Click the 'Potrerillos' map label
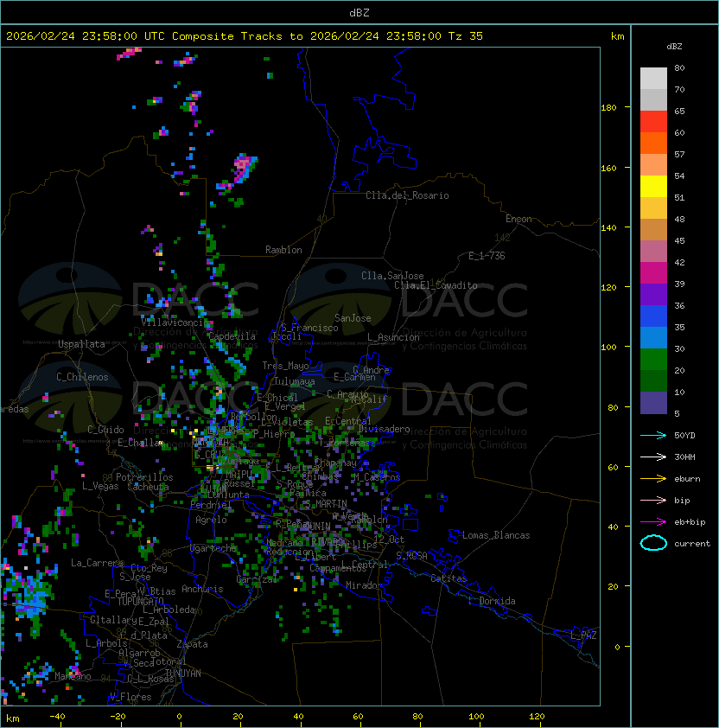This screenshot has width=719, height=728. (144, 477)
